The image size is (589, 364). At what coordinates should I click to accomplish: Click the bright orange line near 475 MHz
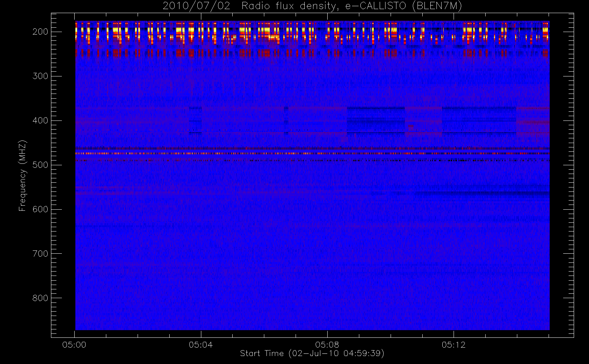click(x=312, y=154)
